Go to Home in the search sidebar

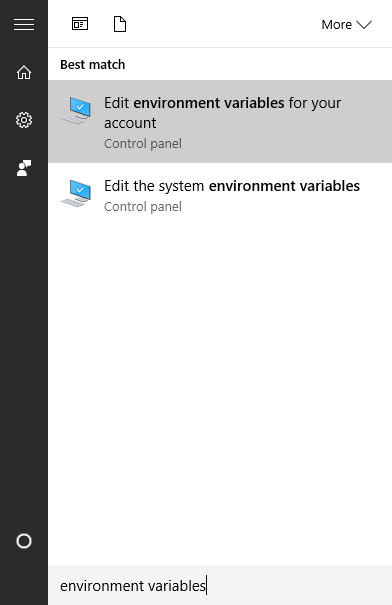pyautogui.click(x=24, y=72)
